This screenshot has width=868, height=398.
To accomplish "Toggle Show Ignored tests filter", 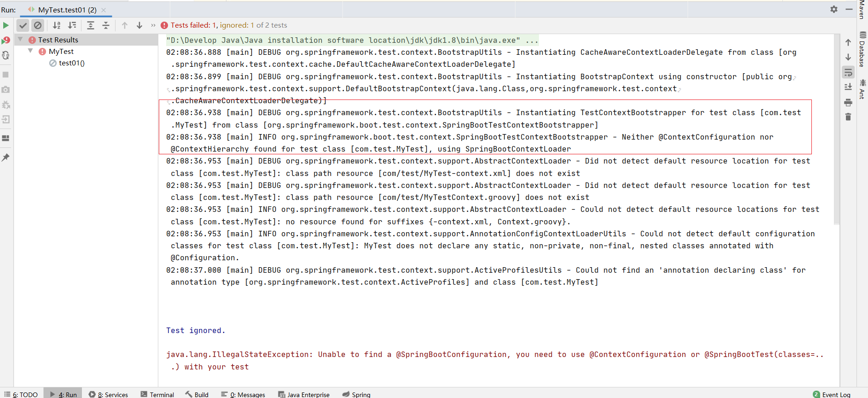I will pyautogui.click(x=38, y=25).
